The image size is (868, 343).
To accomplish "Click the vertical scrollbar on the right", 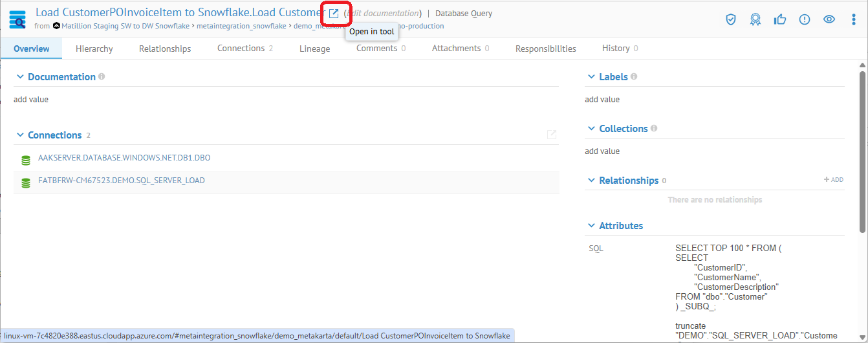I will (x=863, y=149).
